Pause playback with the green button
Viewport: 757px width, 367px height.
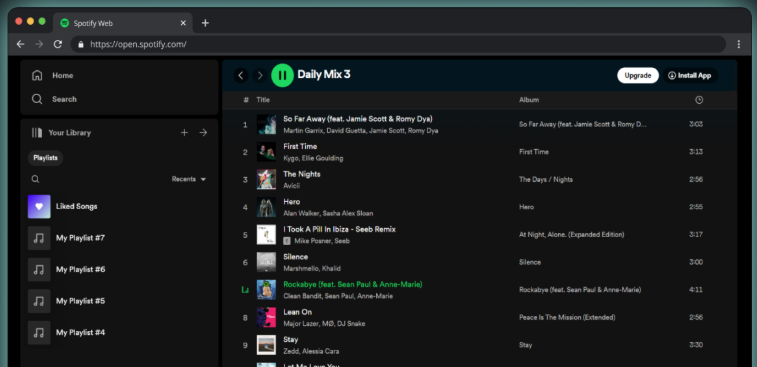pyautogui.click(x=282, y=75)
